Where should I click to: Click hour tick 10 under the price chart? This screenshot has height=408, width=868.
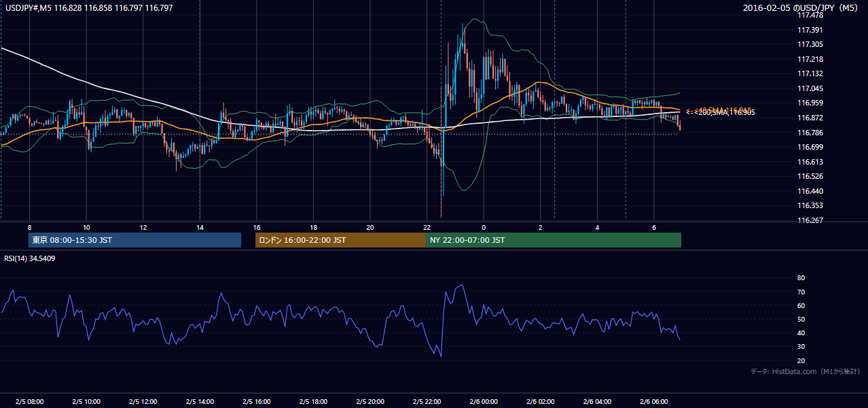86,227
